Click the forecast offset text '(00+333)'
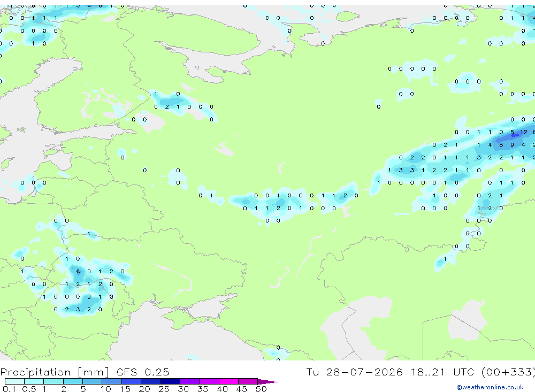The height and width of the screenshot is (392, 535). point(508,372)
